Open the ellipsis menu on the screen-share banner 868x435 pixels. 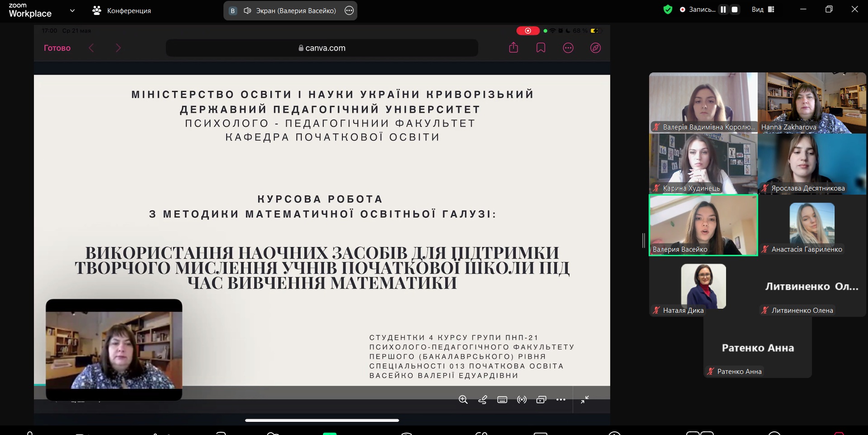348,10
